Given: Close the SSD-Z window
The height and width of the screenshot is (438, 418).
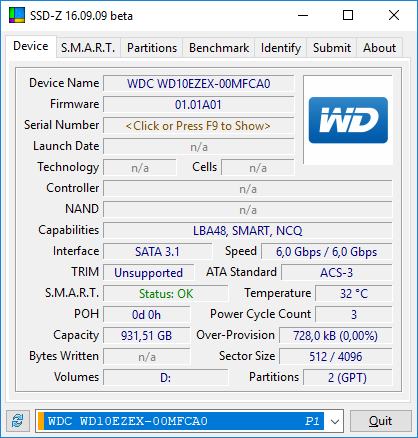Looking at the screenshot, I should click(x=394, y=15).
